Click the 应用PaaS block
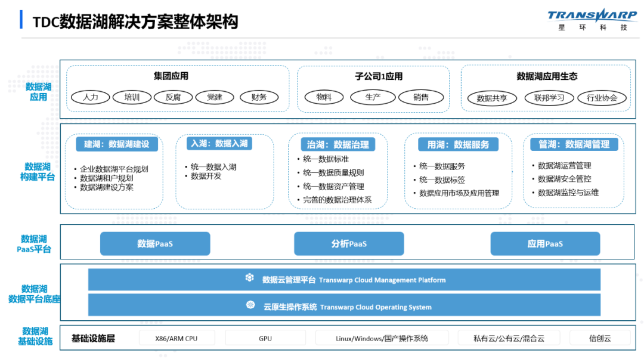The width and height of the screenshot is (644, 359). coord(546,243)
